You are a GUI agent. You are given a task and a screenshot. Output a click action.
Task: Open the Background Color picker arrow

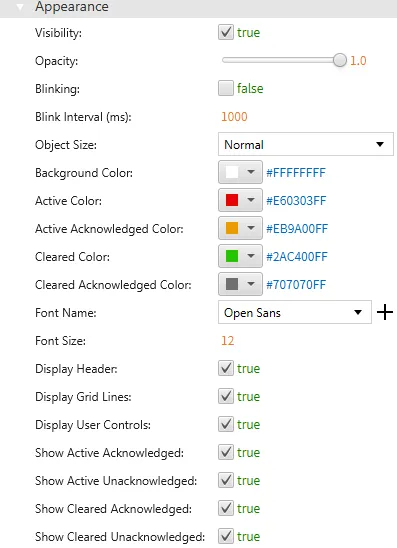pyautogui.click(x=251, y=172)
